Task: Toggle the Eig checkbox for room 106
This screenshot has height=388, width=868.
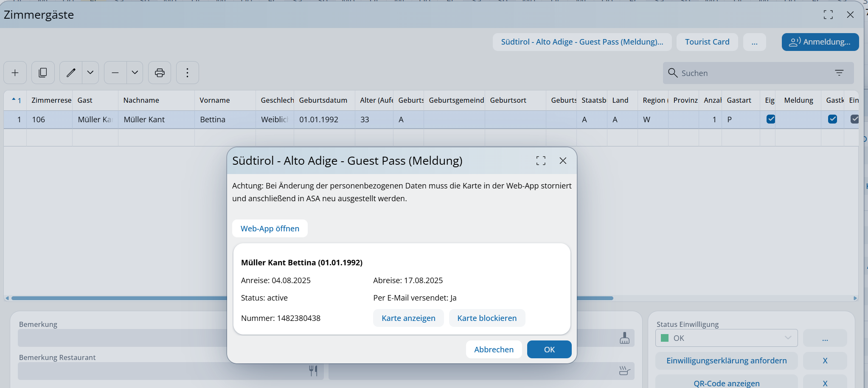Action: coord(770,119)
